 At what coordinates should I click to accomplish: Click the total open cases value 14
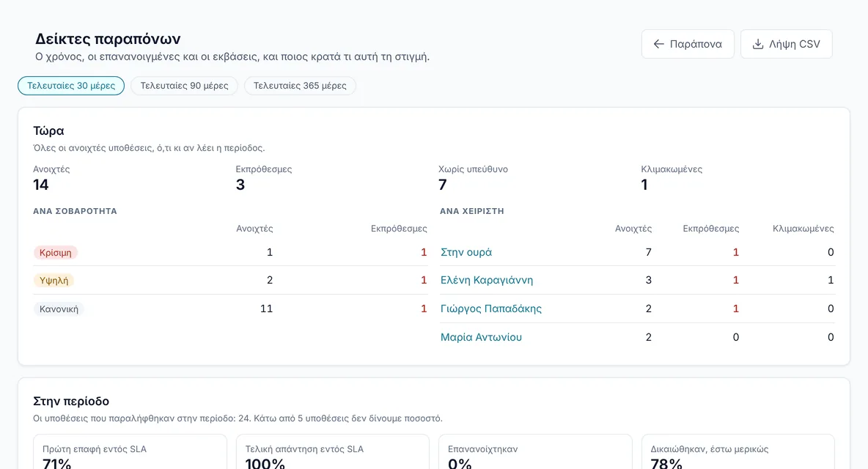[x=41, y=185]
